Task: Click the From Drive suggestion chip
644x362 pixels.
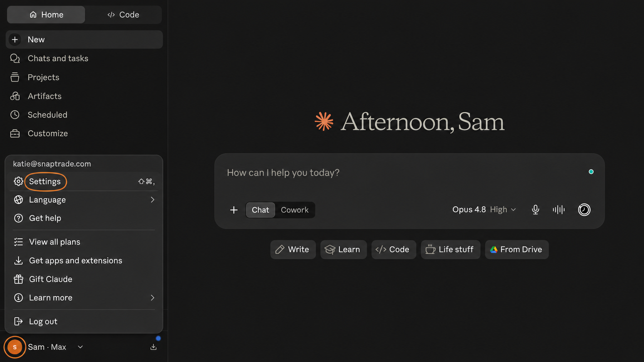Action: coord(517,250)
